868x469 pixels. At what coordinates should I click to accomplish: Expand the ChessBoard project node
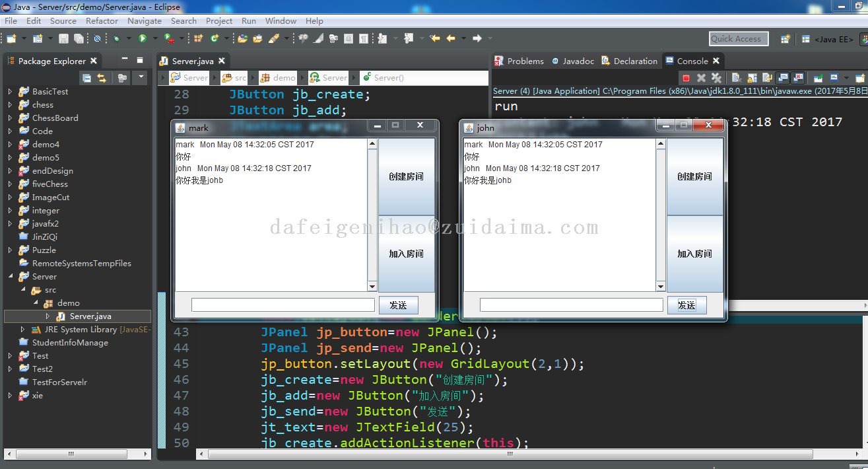pyautogui.click(x=10, y=118)
